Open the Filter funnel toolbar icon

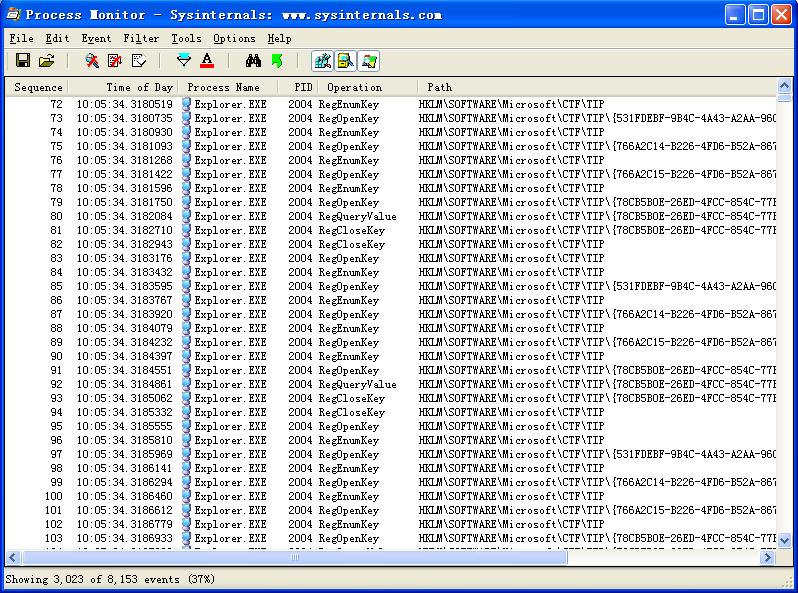184,61
